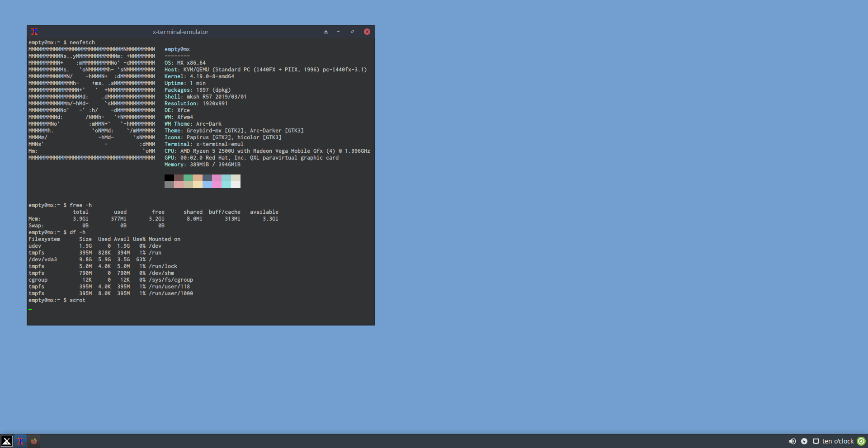This screenshot has height=448, width=868.
Task: Click the green logout icon in panel
Action: coord(861,441)
